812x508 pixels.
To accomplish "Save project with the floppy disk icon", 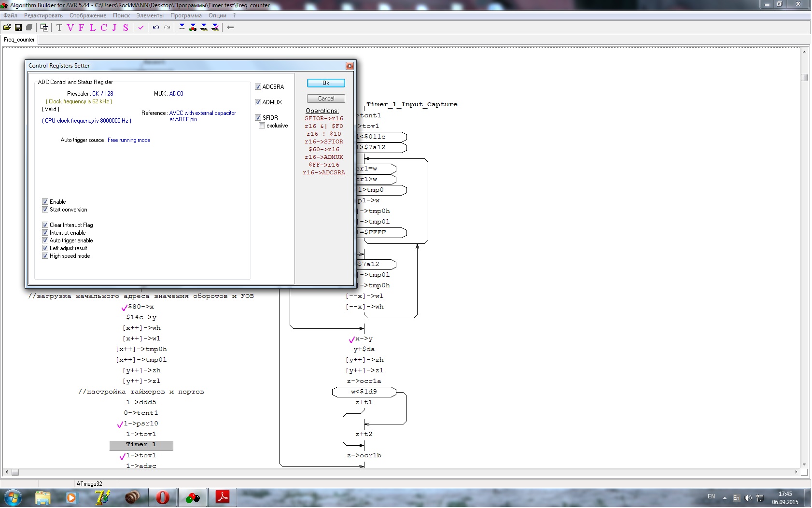I will pos(18,28).
